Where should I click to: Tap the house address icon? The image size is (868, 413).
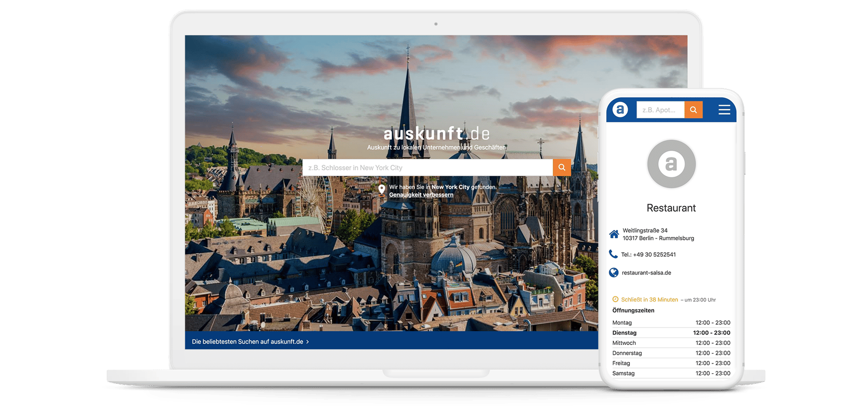point(614,234)
